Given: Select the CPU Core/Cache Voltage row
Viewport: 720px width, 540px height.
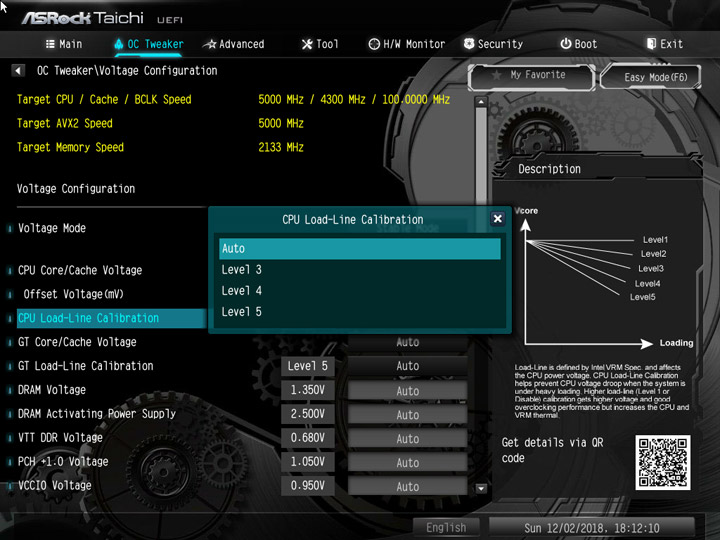Looking at the screenshot, I should tap(80, 270).
